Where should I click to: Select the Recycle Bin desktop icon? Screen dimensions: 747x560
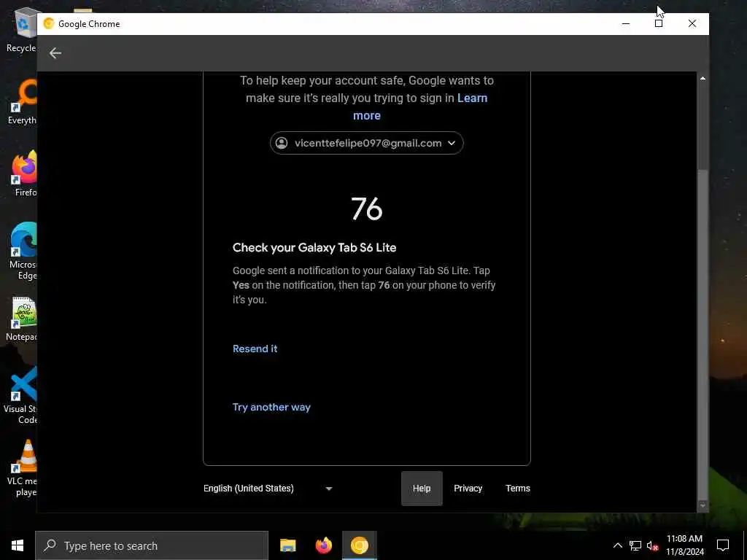click(x=22, y=30)
